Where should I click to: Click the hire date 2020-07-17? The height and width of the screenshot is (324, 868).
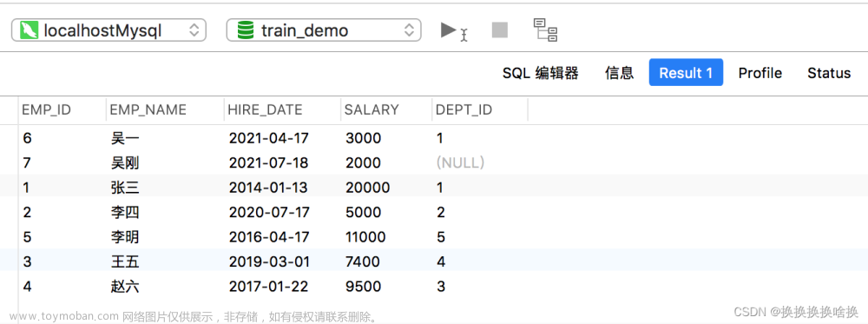pyautogui.click(x=269, y=212)
